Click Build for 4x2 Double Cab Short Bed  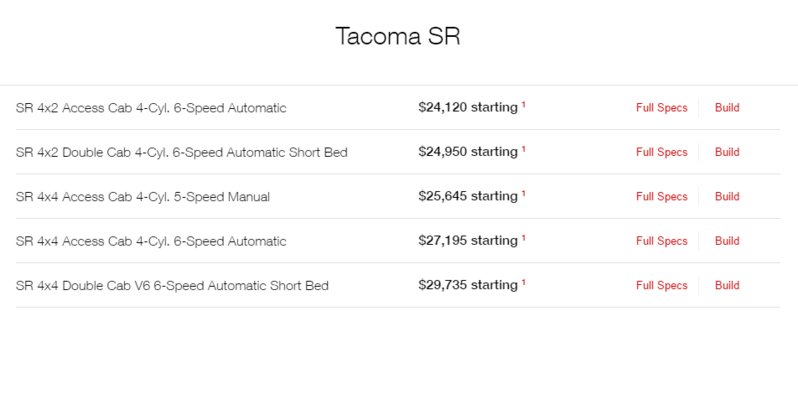pyautogui.click(x=727, y=152)
